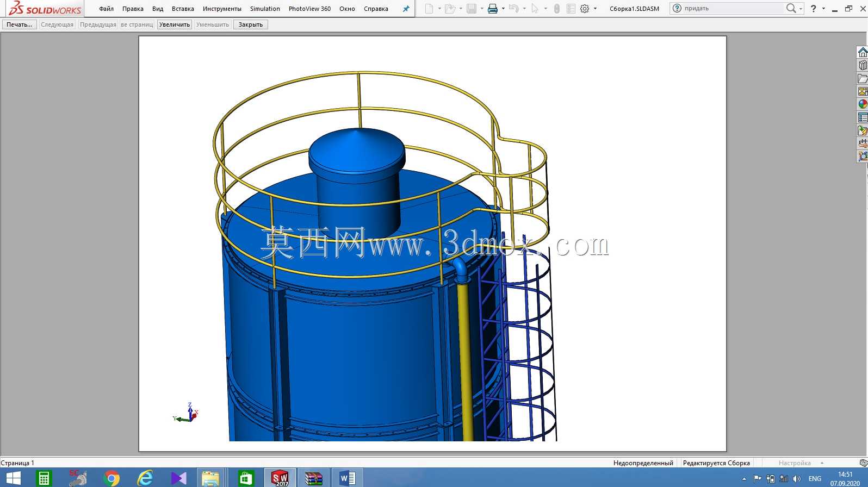
Task: Click the status bar tag icon
Action: click(863, 463)
